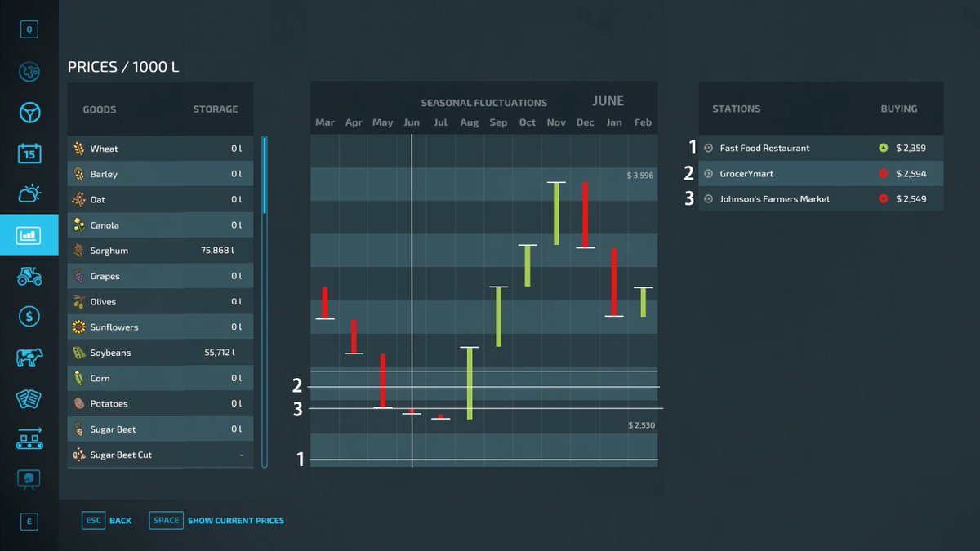
Task: Select the Barley row in goods list
Action: pos(160,174)
